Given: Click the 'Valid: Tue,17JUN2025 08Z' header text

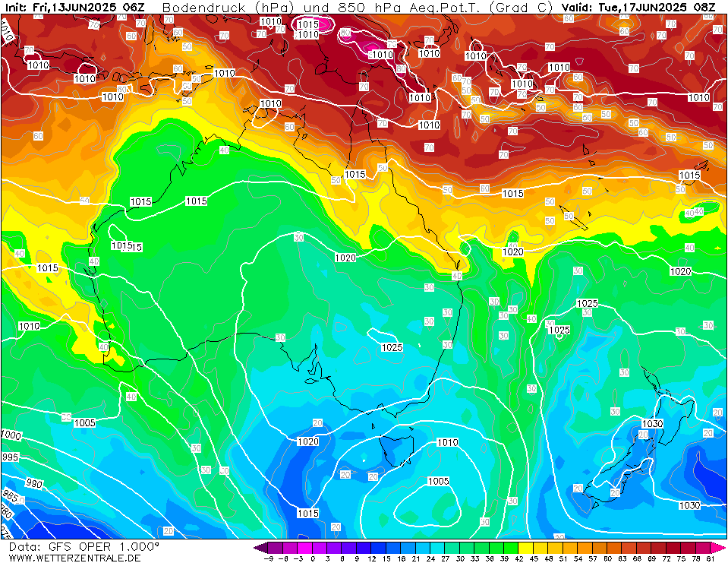Looking at the screenshot, I should 638,8.
